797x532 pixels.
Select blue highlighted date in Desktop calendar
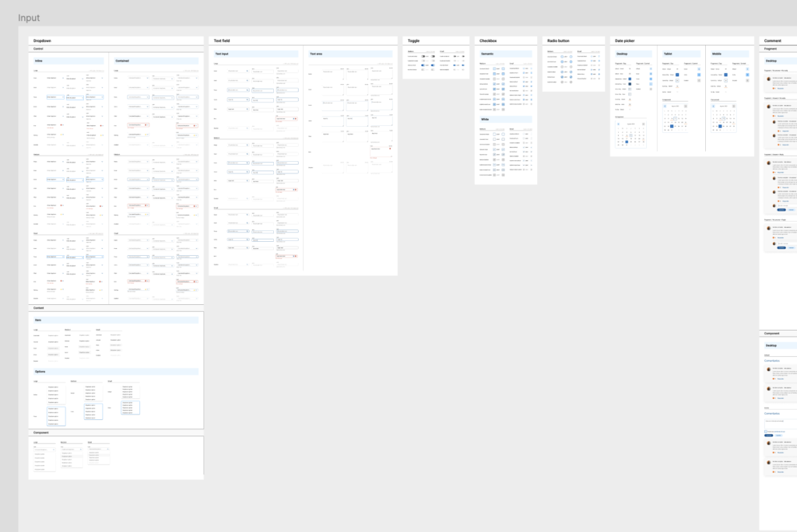(x=627, y=142)
